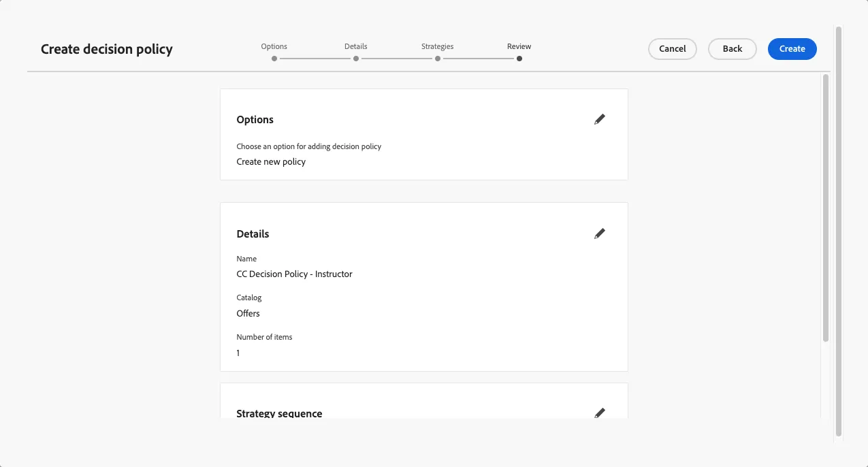Click the inner page scrollbar

pos(826,208)
